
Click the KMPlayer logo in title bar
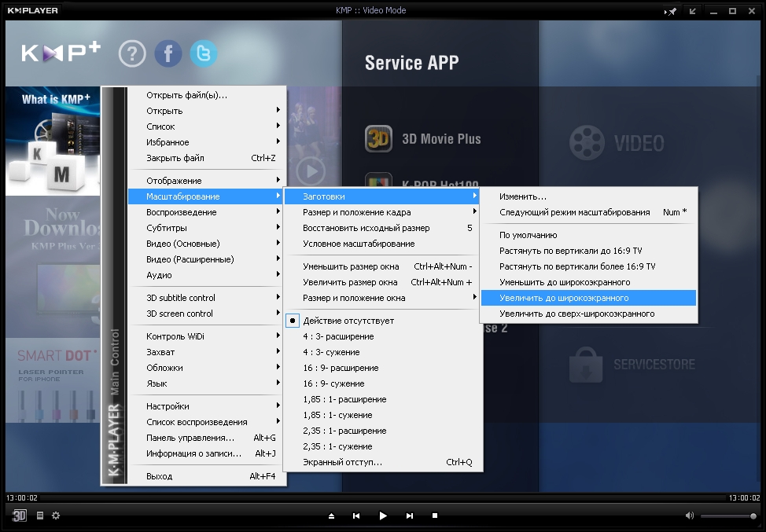click(33, 10)
